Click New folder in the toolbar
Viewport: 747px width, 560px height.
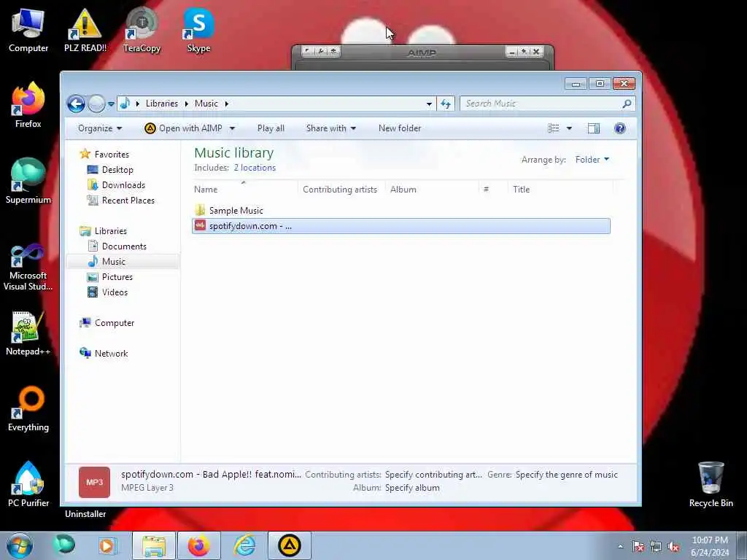pos(399,128)
